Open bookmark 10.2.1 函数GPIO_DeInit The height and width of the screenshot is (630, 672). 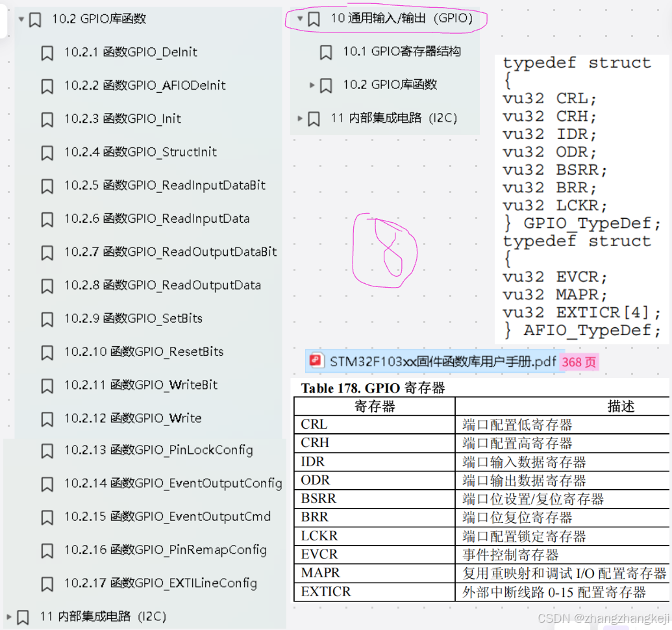[131, 53]
